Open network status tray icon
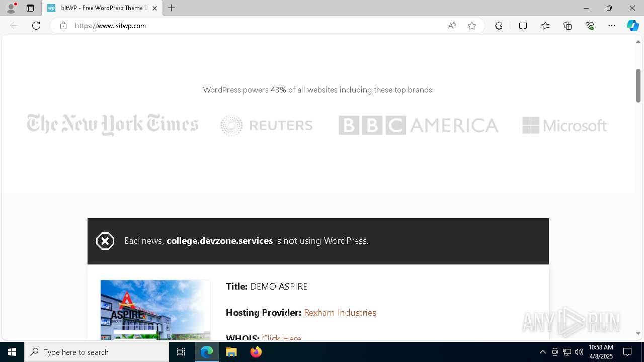This screenshot has height=362, width=644. tap(567, 352)
